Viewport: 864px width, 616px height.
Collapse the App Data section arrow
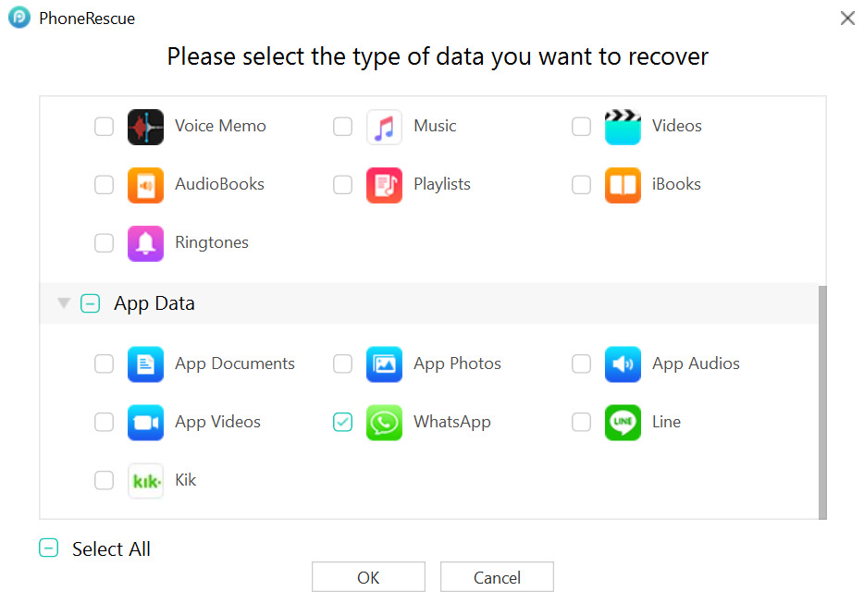(64, 303)
